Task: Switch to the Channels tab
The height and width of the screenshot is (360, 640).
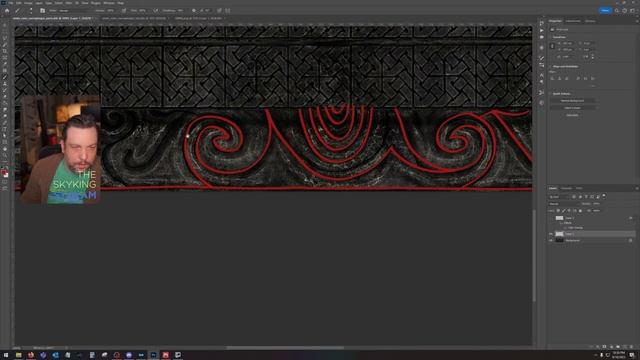Action: [566, 188]
